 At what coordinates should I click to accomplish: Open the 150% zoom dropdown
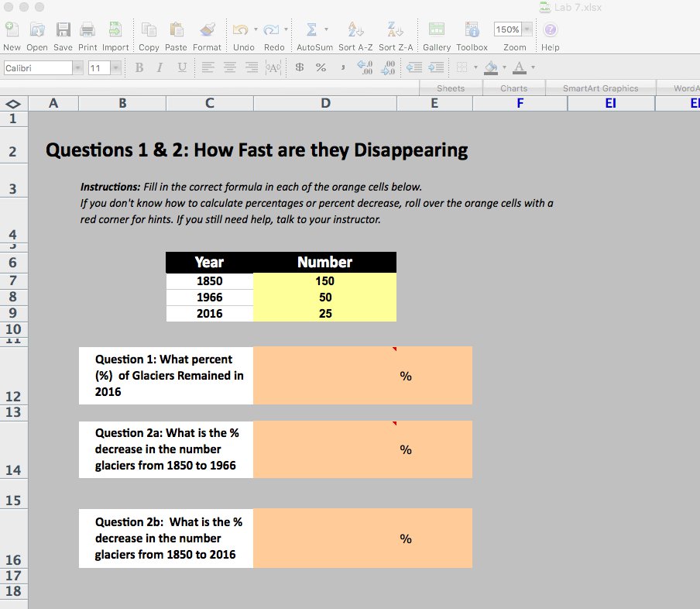point(527,29)
